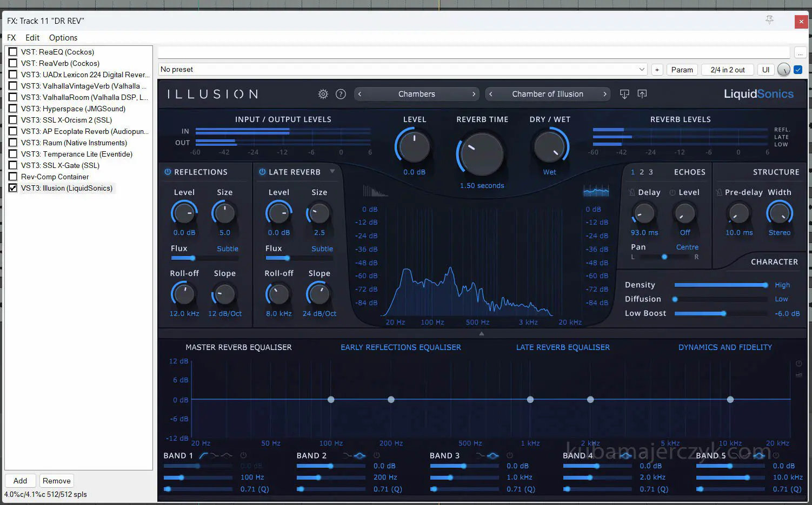
Task: Uncheck the Illusion (LiquidSonics) plugin
Action: tap(13, 188)
